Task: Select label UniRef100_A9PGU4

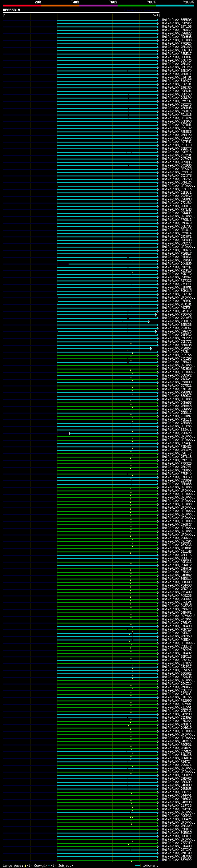Action: 177,91
